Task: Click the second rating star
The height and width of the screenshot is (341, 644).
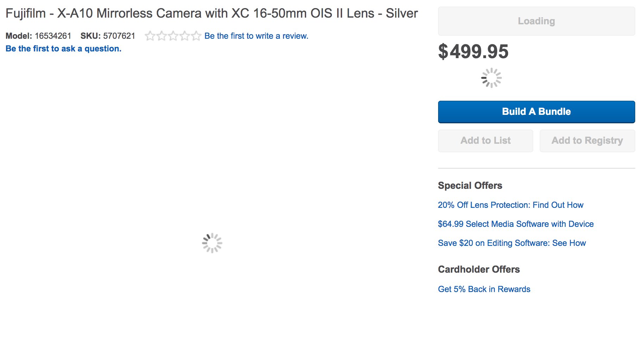Action: point(162,36)
